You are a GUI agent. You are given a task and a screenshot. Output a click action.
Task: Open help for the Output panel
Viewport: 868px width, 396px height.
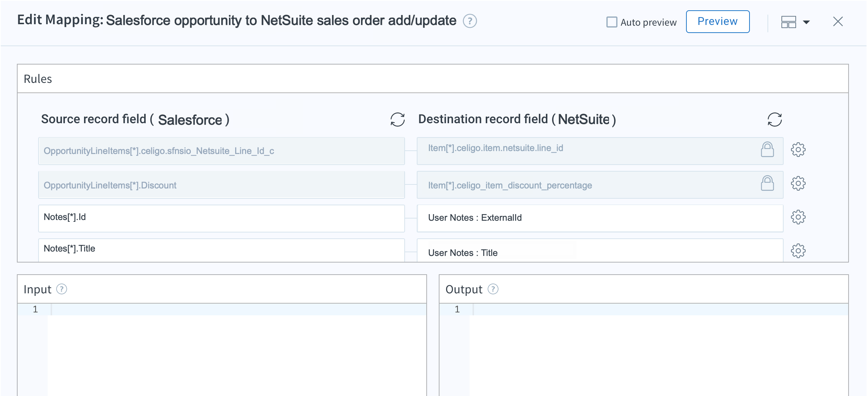tap(493, 289)
